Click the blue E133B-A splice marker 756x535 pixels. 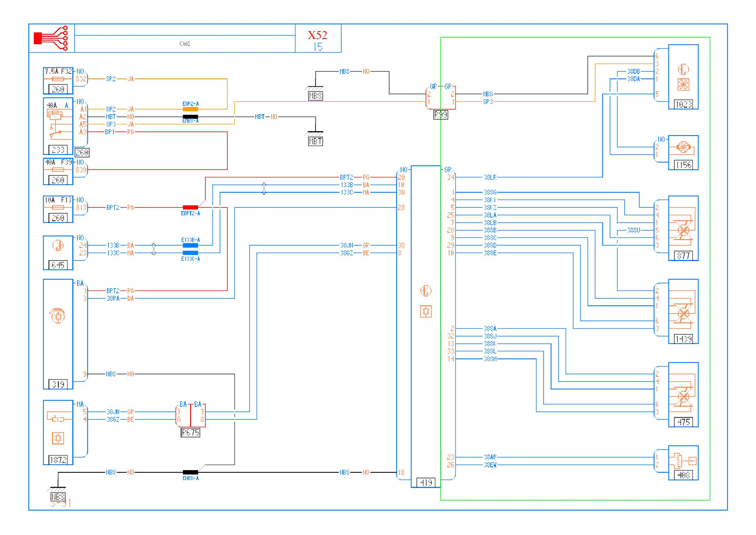click(x=190, y=245)
